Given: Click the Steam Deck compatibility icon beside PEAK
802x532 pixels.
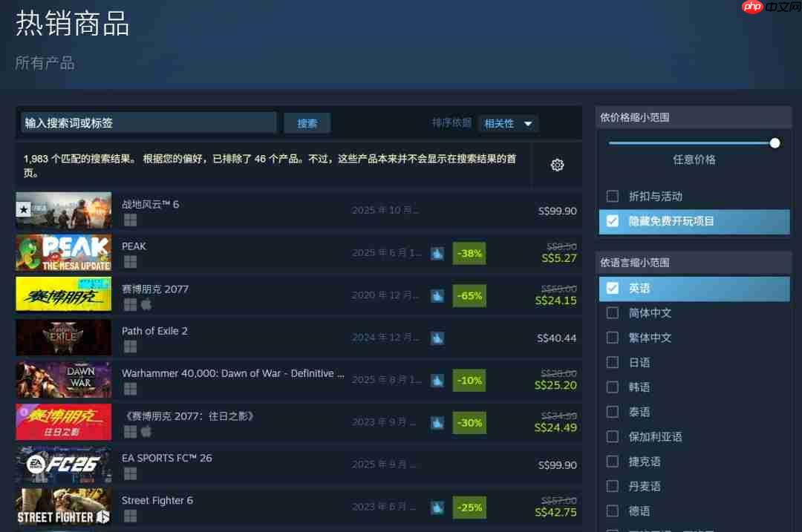Looking at the screenshot, I should [x=437, y=253].
